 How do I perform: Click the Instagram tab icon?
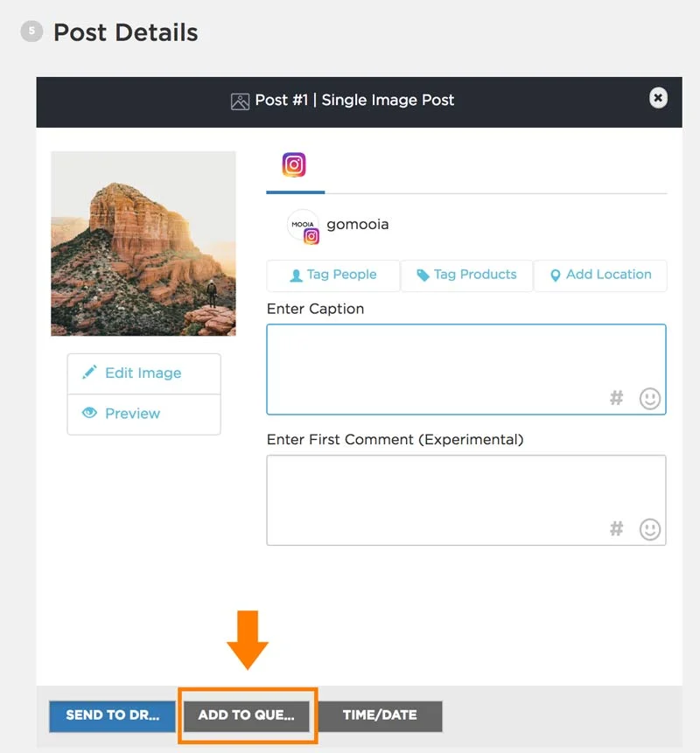tap(294, 164)
